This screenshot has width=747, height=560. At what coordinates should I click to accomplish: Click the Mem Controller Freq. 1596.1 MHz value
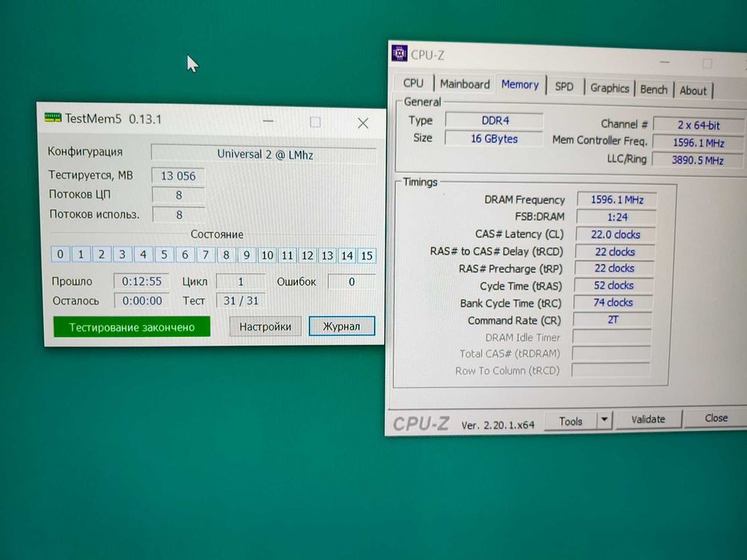click(x=698, y=143)
